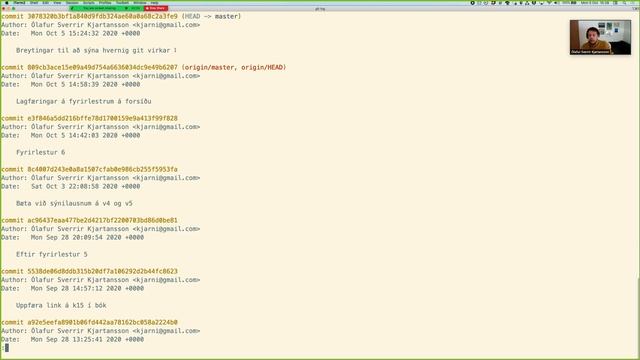
Task: Open the Window menu
Action: tap(140, 3)
